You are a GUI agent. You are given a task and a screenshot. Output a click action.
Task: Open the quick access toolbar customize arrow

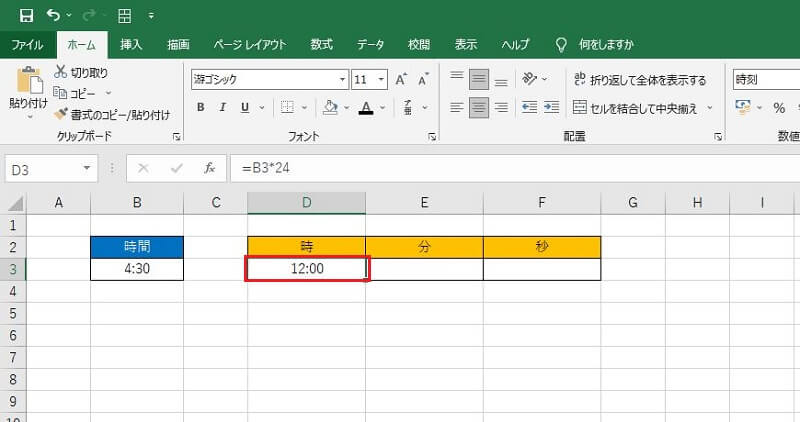coord(151,16)
